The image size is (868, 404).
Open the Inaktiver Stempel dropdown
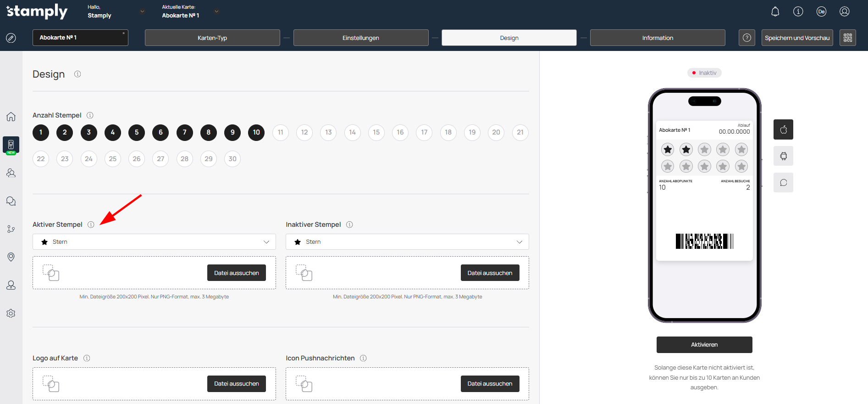[x=407, y=242]
